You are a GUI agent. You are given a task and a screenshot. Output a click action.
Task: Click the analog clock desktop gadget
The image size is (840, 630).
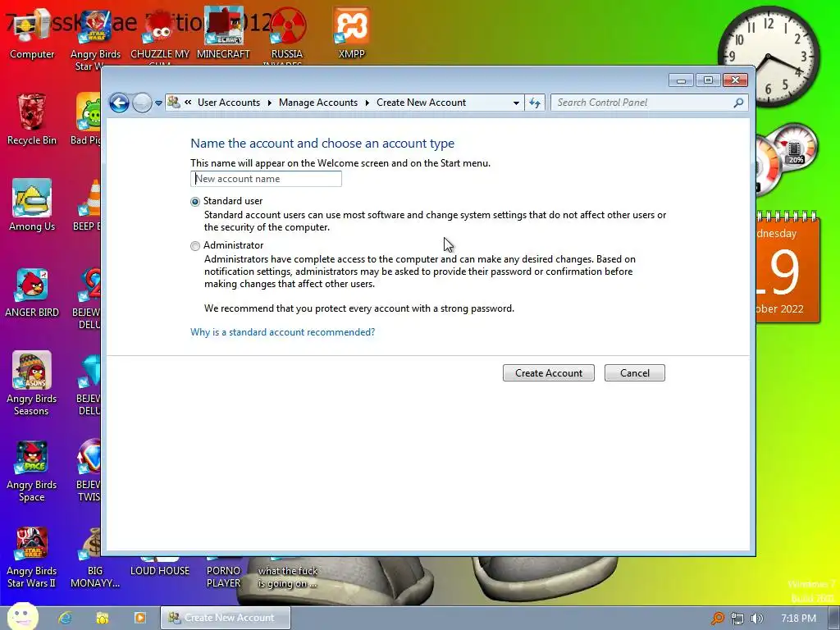pos(768,57)
